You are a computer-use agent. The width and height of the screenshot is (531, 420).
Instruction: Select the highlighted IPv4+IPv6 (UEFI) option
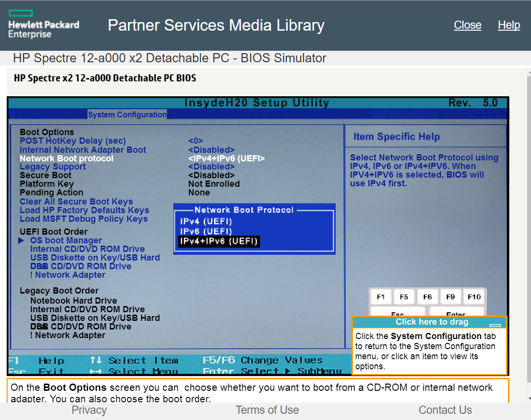pos(218,241)
